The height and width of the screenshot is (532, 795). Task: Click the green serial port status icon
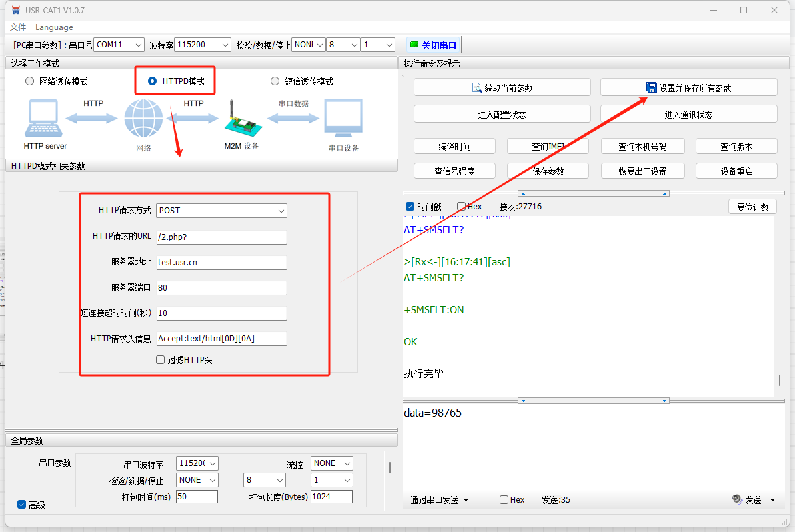click(414, 45)
